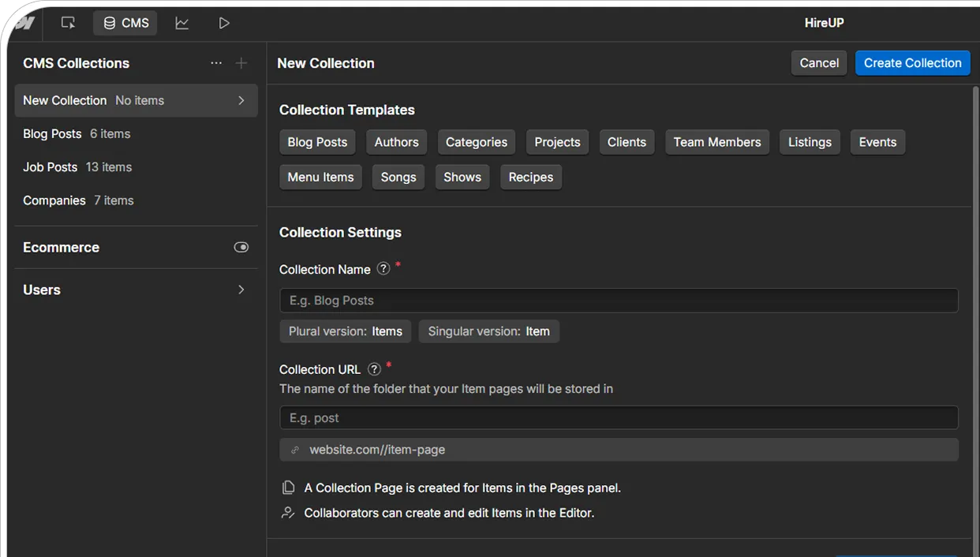Click the collaborator person icon near the Editor note
980x557 pixels.
coord(288,512)
